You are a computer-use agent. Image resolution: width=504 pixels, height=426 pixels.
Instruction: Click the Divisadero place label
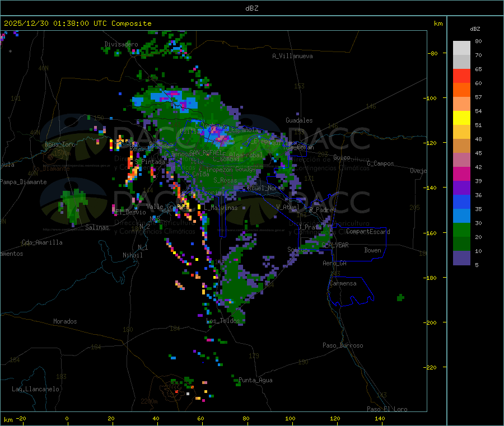121,44
